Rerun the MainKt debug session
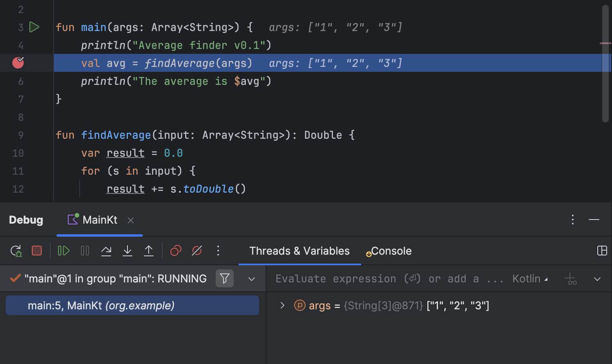Viewport: 612px width, 364px height. click(16, 251)
